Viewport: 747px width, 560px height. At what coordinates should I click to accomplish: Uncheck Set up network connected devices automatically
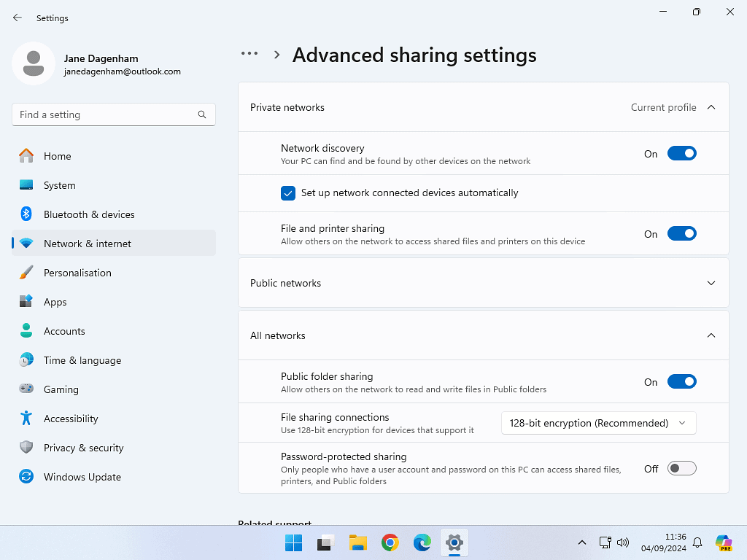pyautogui.click(x=288, y=193)
